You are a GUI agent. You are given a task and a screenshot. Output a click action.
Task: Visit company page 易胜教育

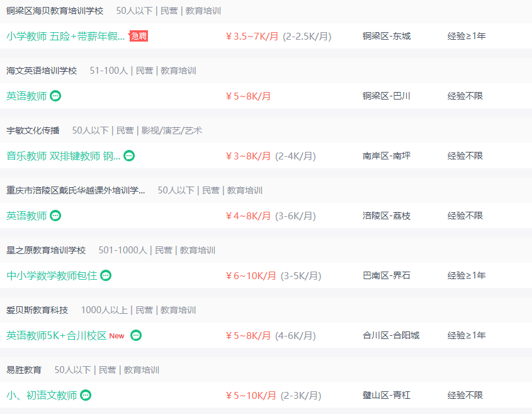(x=24, y=370)
